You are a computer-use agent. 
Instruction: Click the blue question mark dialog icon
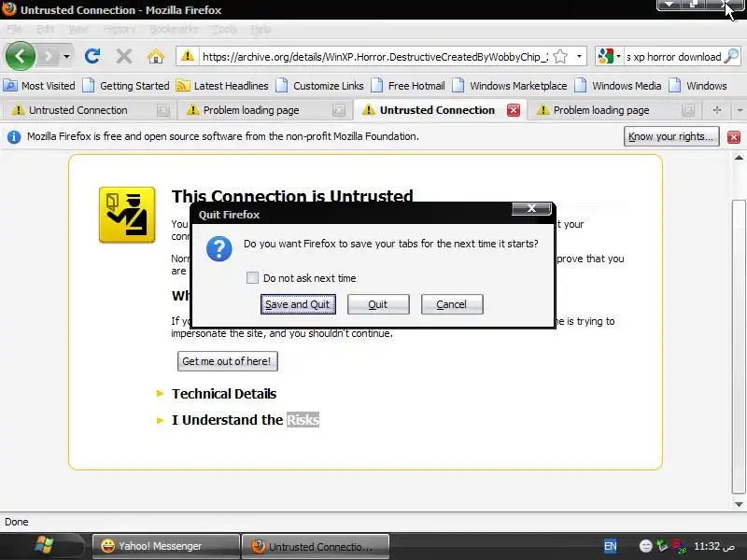coord(218,249)
